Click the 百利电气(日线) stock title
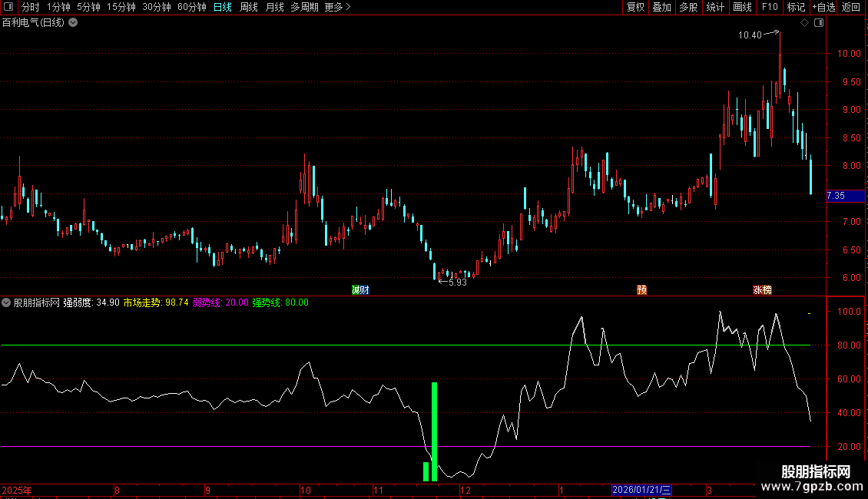The width and height of the screenshot is (868, 499). click(x=33, y=23)
